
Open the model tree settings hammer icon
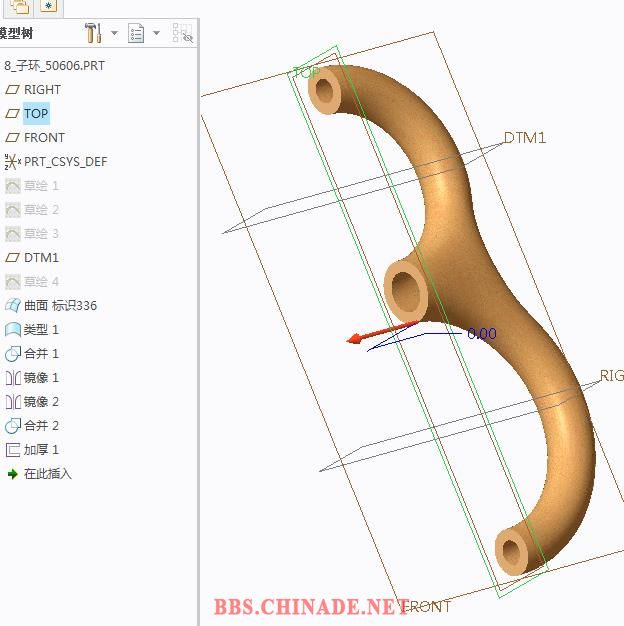(x=93, y=34)
